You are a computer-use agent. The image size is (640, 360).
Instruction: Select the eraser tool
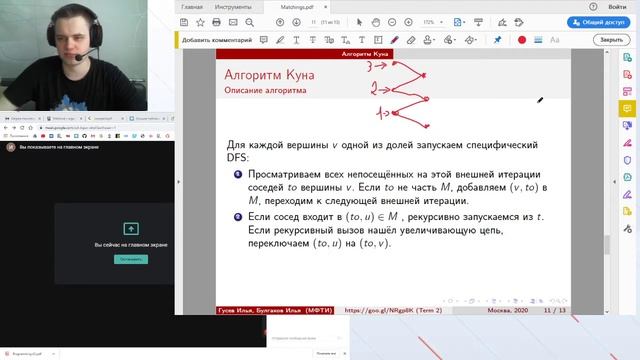[411, 40]
